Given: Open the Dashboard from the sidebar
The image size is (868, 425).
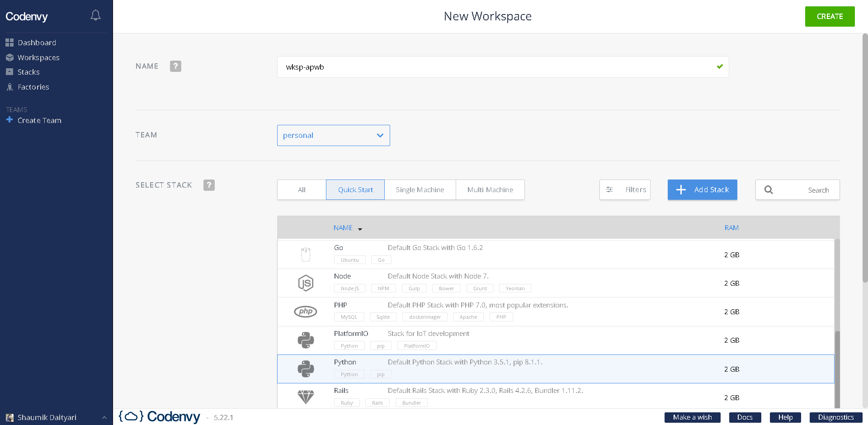Looking at the screenshot, I should (36, 42).
